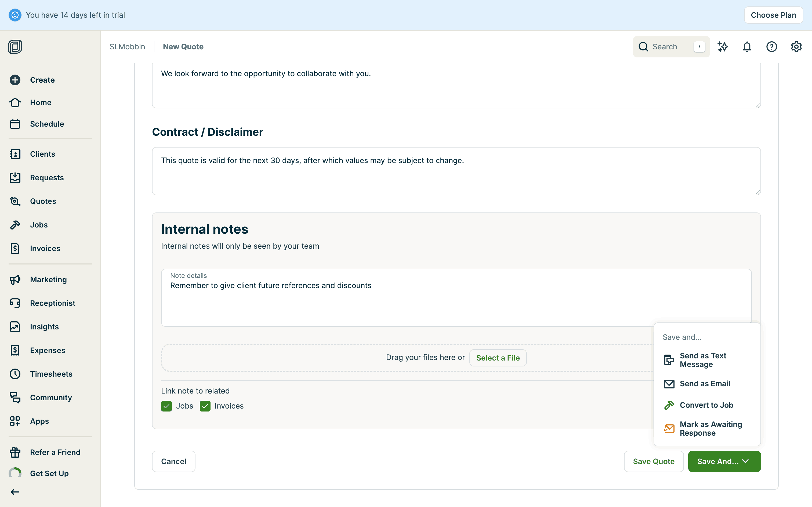812x507 pixels.
Task: Select Convert to Job option
Action: pos(706,405)
